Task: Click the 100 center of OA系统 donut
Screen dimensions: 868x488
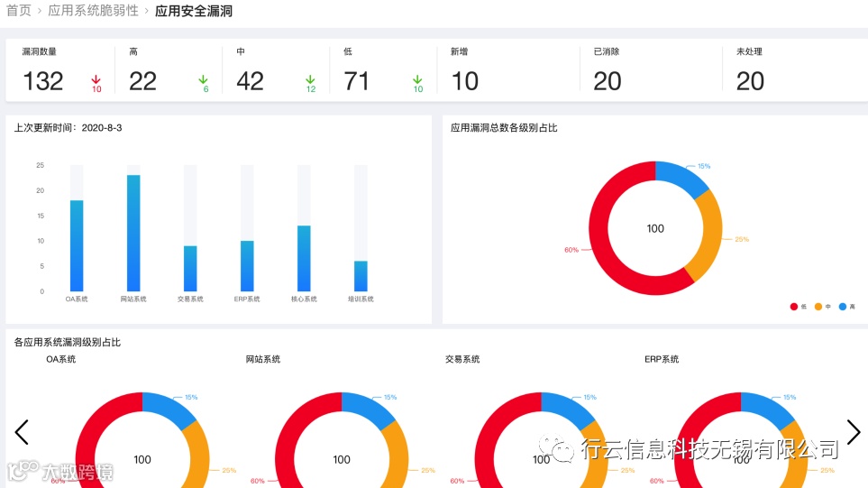Action: point(142,459)
